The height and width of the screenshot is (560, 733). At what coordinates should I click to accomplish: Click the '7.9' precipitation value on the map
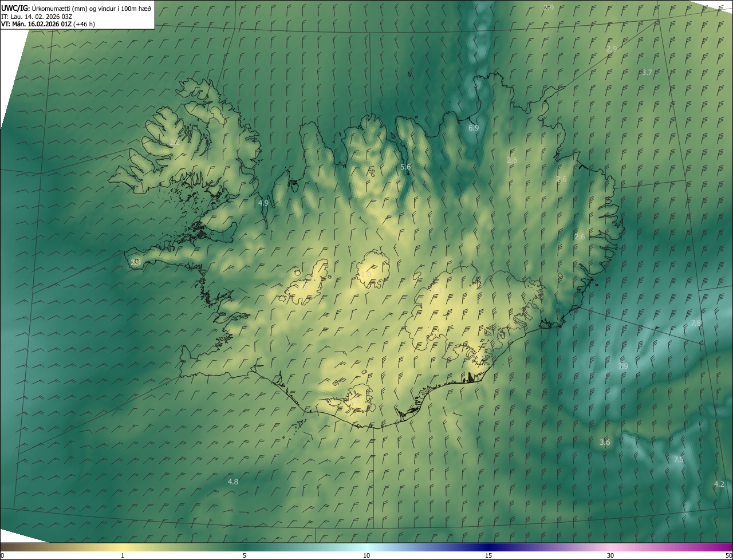click(623, 366)
